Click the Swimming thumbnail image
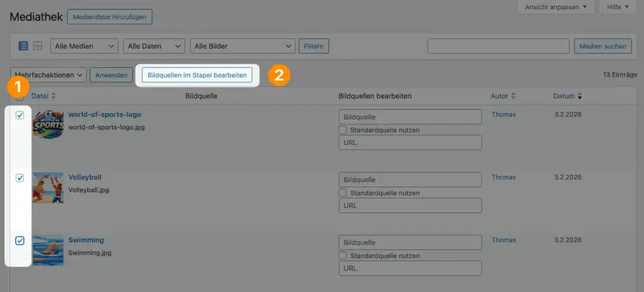Image resolution: width=644 pixels, height=292 pixels. [48, 250]
